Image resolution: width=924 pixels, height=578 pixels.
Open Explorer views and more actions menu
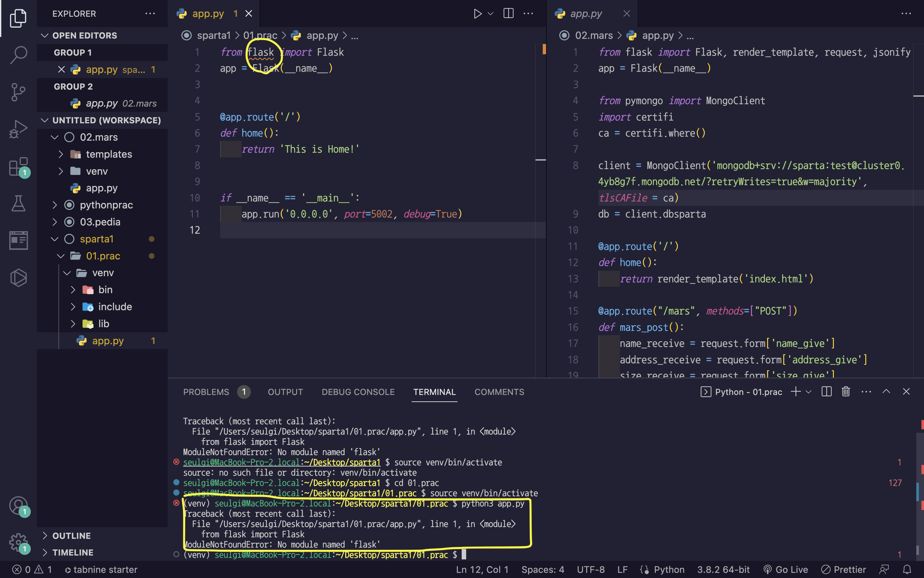(x=150, y=14)
